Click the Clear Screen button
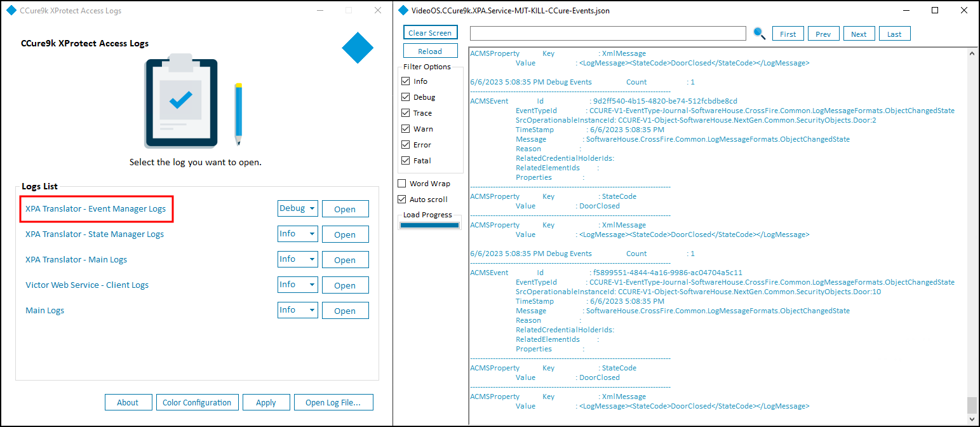 click(430, 32)
